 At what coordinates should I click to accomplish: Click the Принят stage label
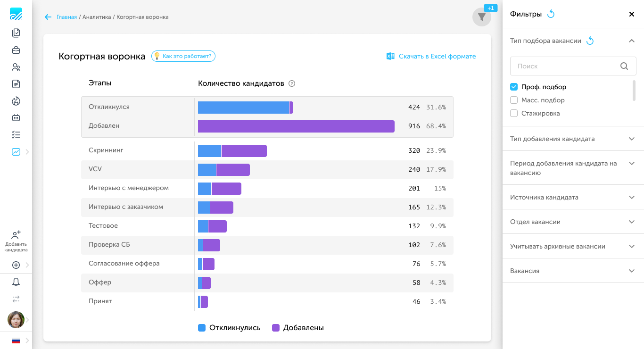click(x=100, y=301)
